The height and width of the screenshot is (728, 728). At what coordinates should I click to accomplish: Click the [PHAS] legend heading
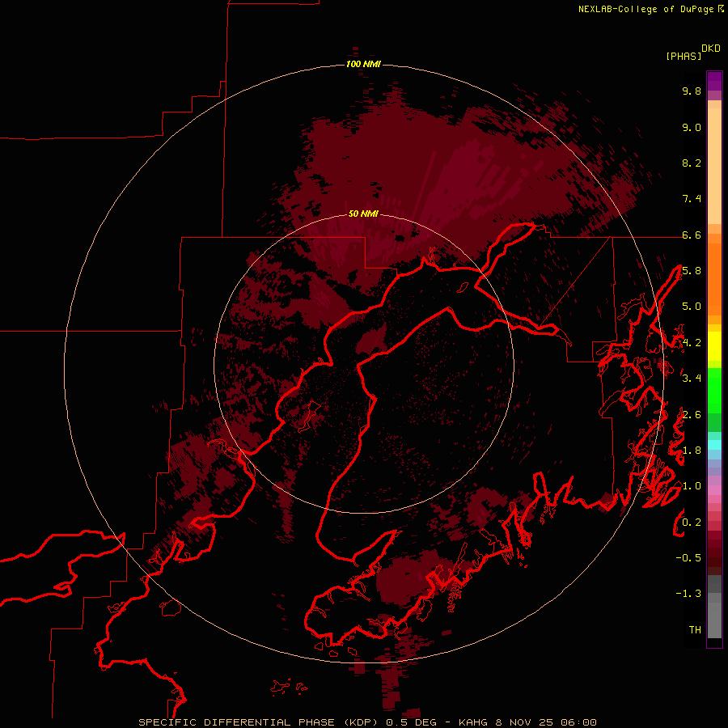[x=684, y=56]
